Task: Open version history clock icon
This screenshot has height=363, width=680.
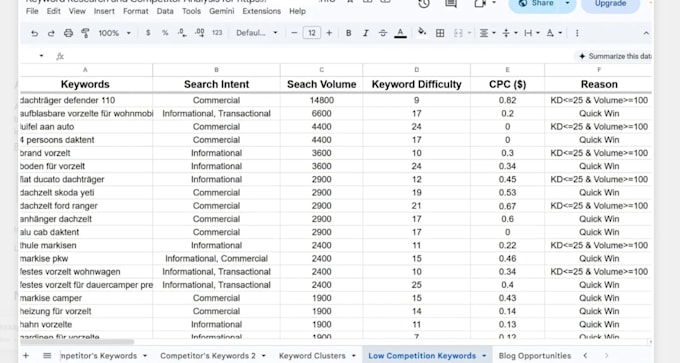Action: (x=424, y=4)
